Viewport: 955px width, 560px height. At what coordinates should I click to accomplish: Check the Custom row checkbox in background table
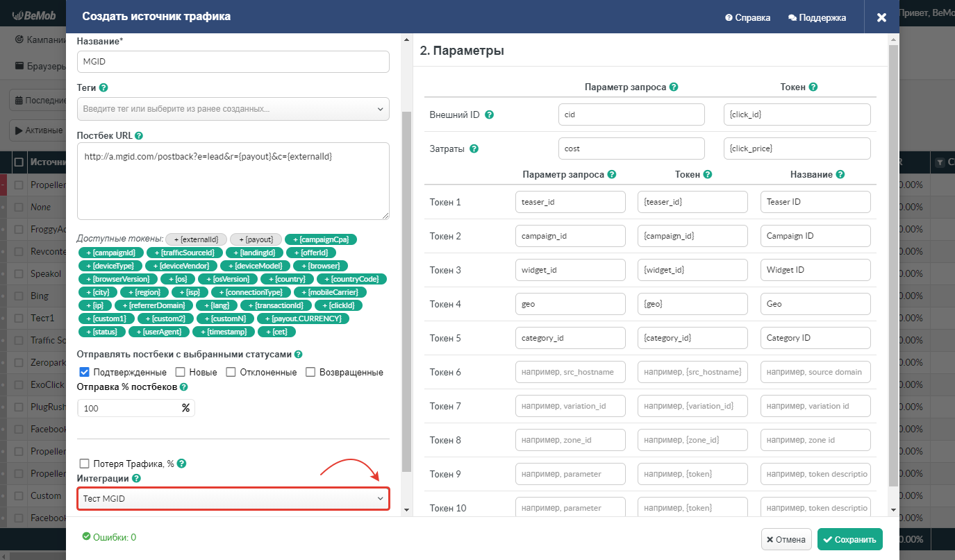point(19,496)
